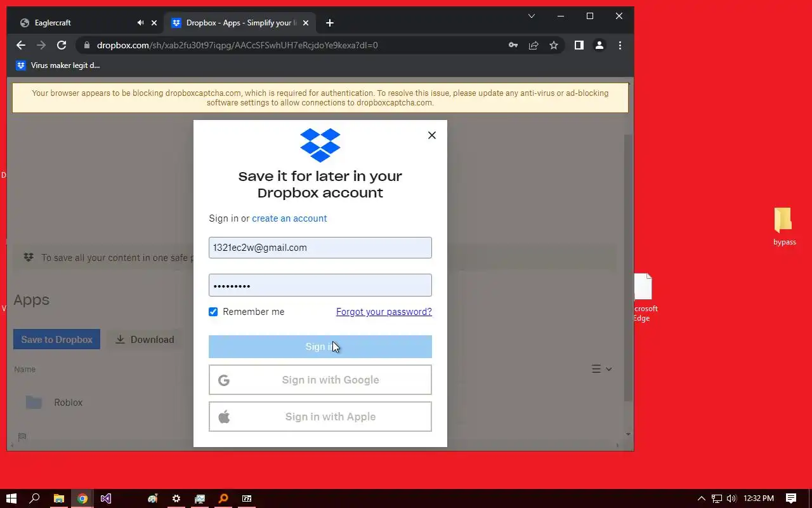Image resolution: width=812 pixels, height=508 pixels.
Task: Open volume control in tray
Action: (x=731, y=498)
